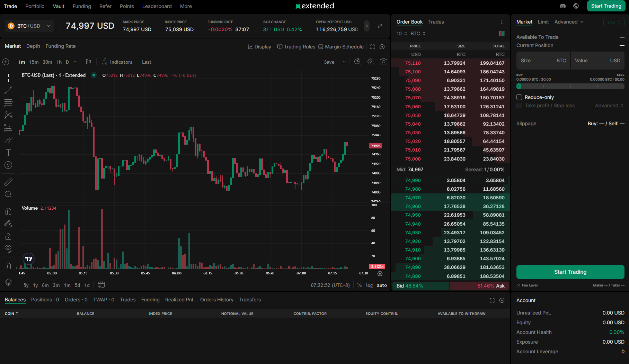Open the Orders History tab

216,300
